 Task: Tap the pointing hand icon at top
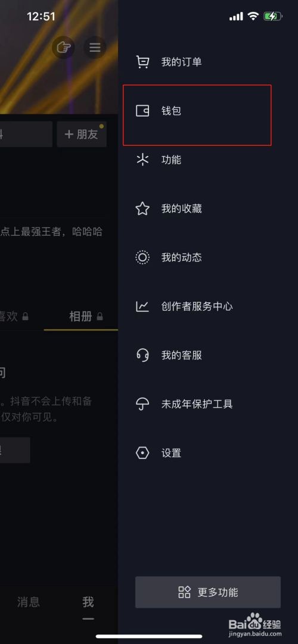tap(63, 48)
